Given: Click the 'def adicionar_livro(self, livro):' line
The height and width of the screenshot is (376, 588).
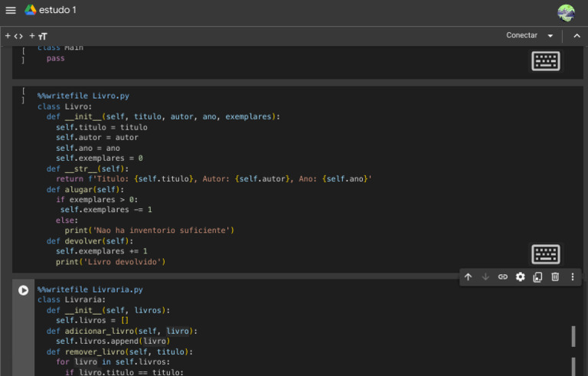Looking at the screenshot, I should (x=122, y=331).
